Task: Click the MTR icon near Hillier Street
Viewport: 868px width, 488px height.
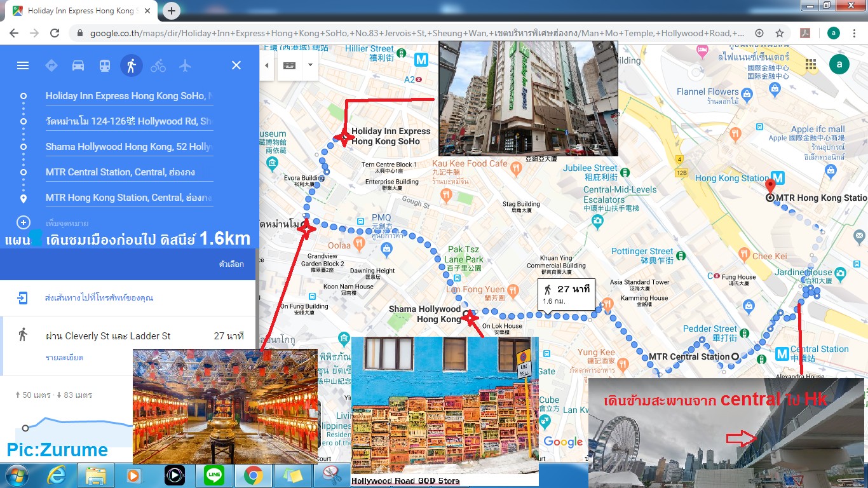Action: (421, 60)
